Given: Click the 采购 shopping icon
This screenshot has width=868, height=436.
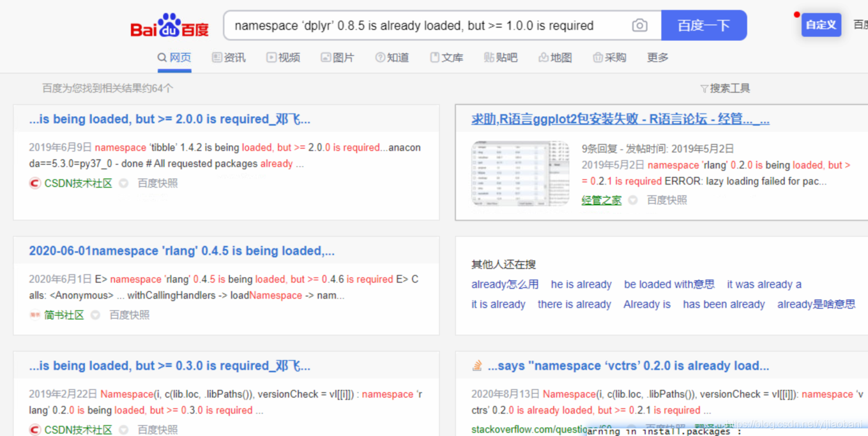Looking at the screenshot, I should pos(597,57).
